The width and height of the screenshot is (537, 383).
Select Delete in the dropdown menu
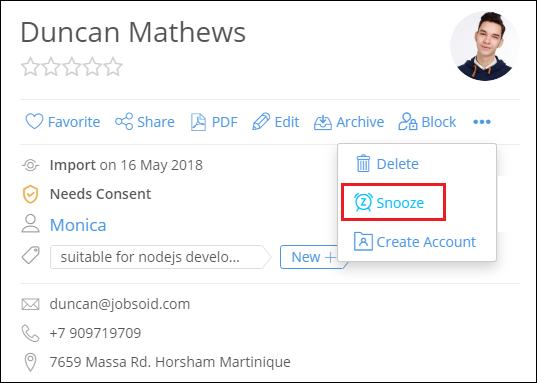pyautogui.click(x=387, y=164)
